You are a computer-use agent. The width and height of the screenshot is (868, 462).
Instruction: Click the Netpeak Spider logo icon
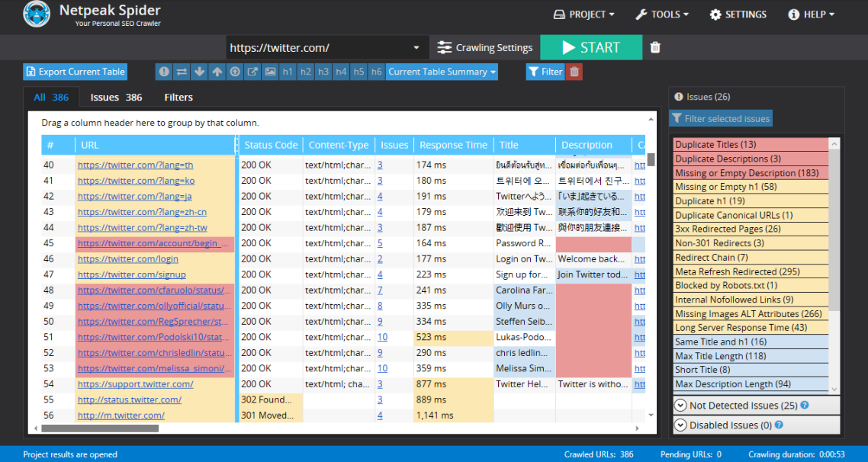[x=37, y=14]
